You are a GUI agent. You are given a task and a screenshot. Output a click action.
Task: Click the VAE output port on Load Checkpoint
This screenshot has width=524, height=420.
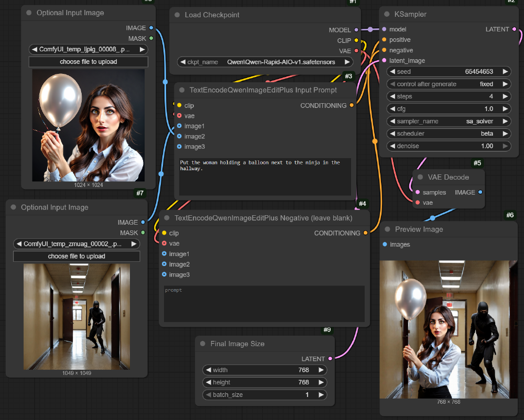[x=357, y=51]
